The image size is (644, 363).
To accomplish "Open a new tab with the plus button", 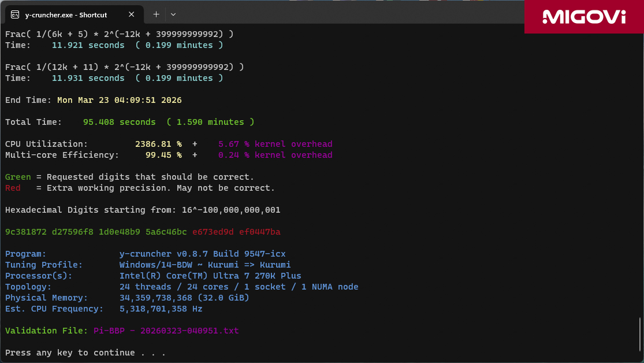I will tap(156, 14).
